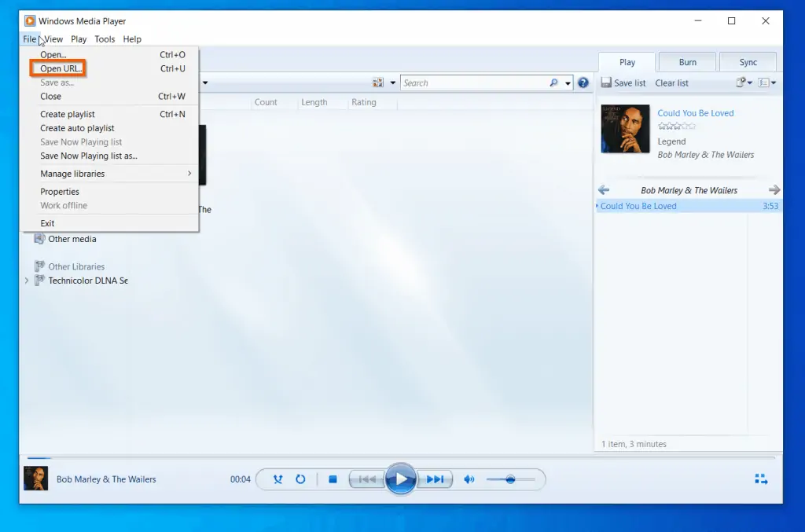805x532 pixels.
Task: Toggle shuffle playback mode
Action: click(278, 479)
